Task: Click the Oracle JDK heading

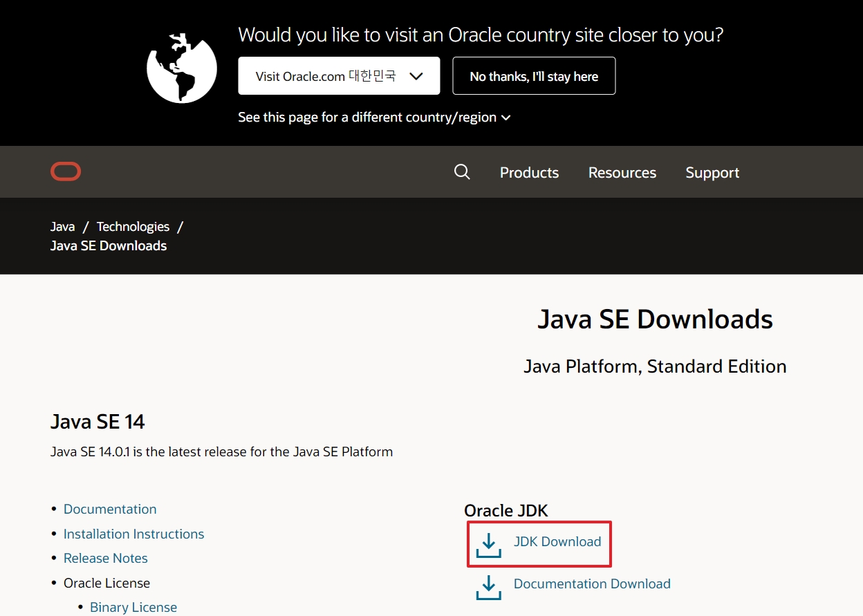Action: tap(506, 511)
